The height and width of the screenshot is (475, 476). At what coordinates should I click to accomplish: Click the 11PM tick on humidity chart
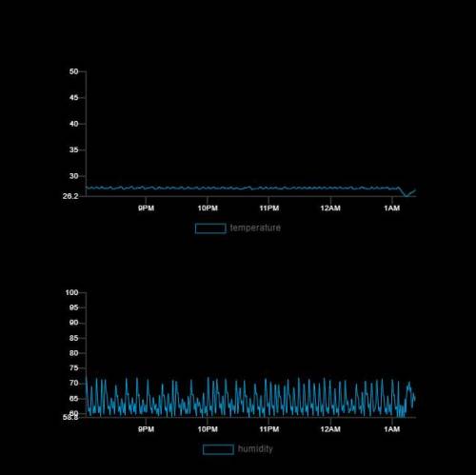click(x=269, y=429)
